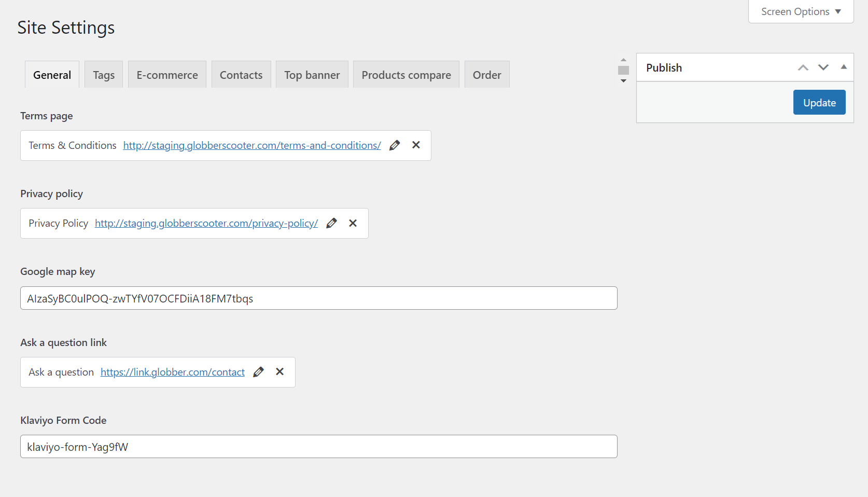Screen dimensions: 868x497
Task: Focus the Google map key field
Action: pyautogui.click(x=318, y=298)
